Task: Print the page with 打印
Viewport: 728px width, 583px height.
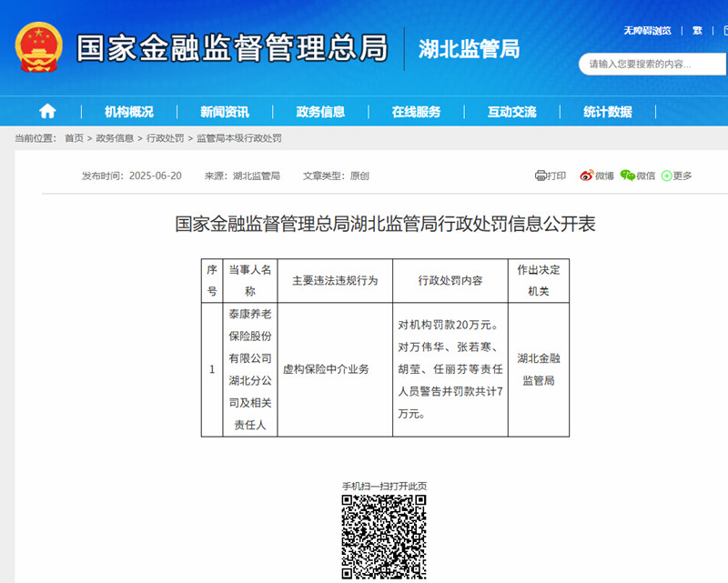Action: [551, 176]
